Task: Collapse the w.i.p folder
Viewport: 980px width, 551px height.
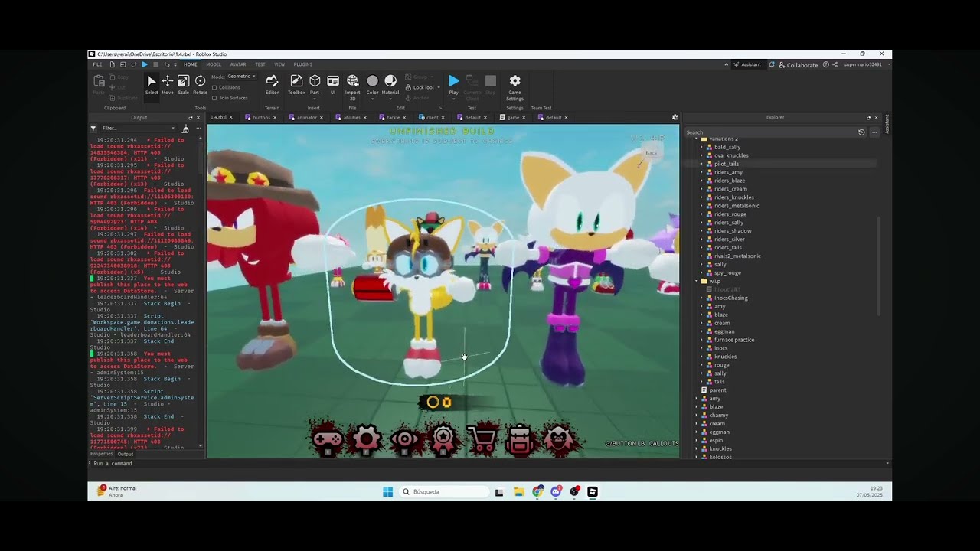Action: tap(697, 281)
